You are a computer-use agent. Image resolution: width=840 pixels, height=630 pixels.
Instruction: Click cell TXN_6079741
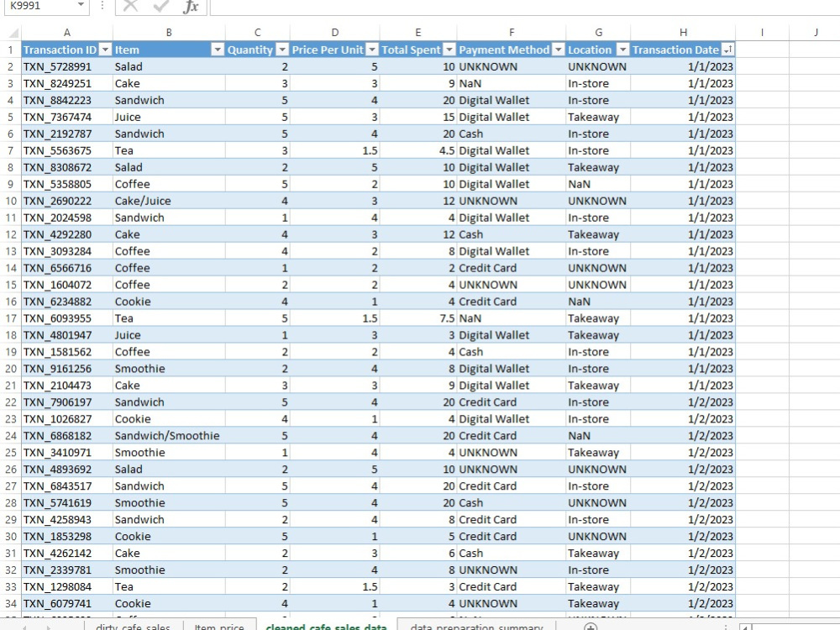point(67,603)
